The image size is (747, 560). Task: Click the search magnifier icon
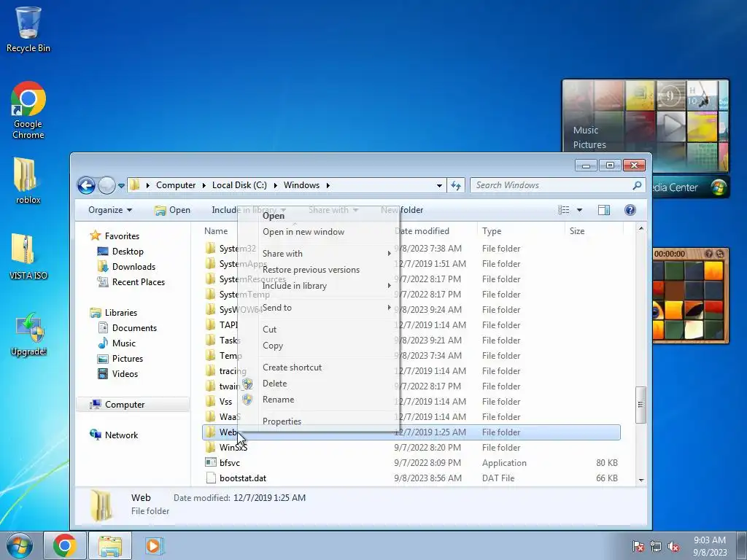click(x=637, y=185)
